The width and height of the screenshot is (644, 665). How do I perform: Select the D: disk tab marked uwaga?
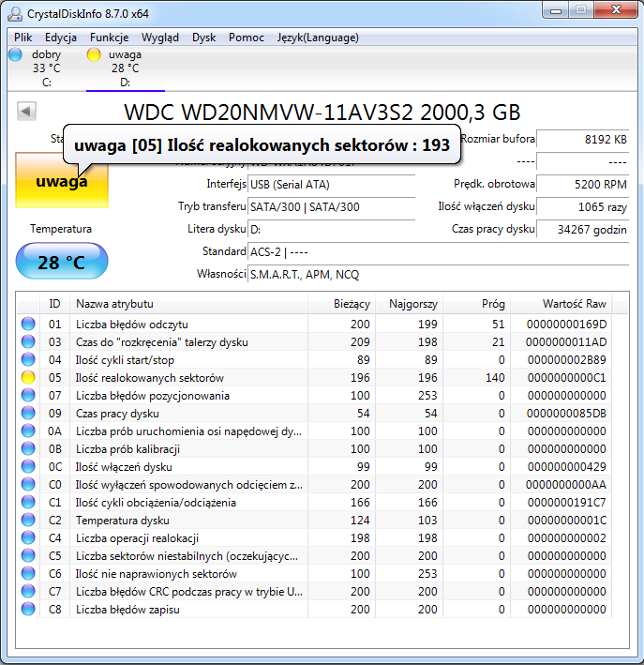click(125, 68)
